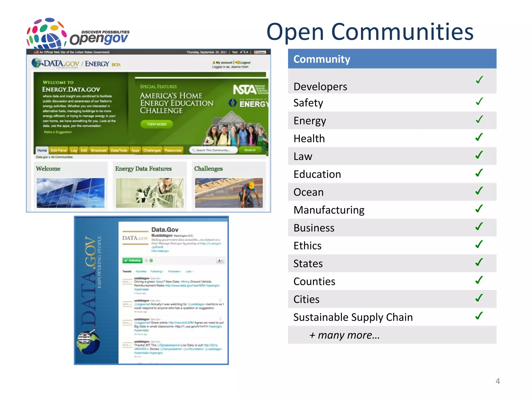Expand the Twitter Followers dropdown
Screen dimensions: 532x399
pyautogui.click(x=175, y=271)
